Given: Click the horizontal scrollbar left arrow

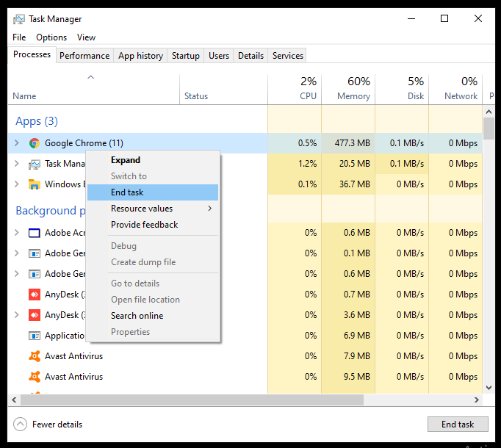Looking at the screenshot, I should pyautogui.click(x=14, y=400).
